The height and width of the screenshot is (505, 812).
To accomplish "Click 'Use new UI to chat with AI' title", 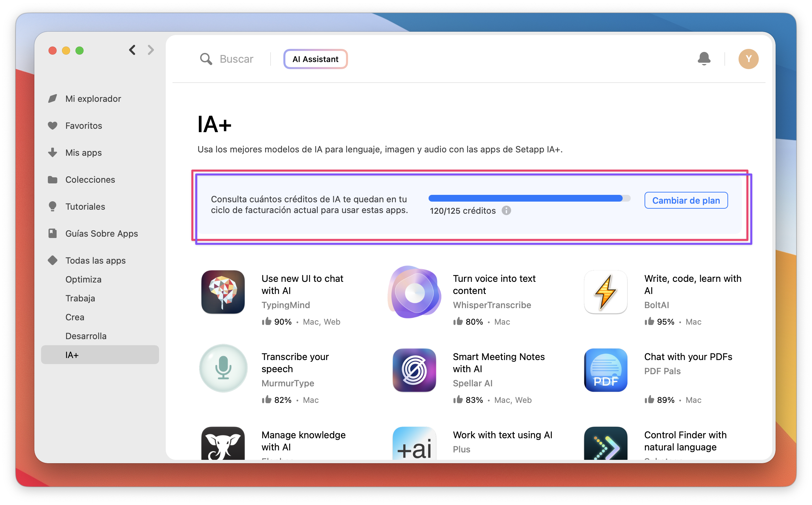I will point(302,285).
